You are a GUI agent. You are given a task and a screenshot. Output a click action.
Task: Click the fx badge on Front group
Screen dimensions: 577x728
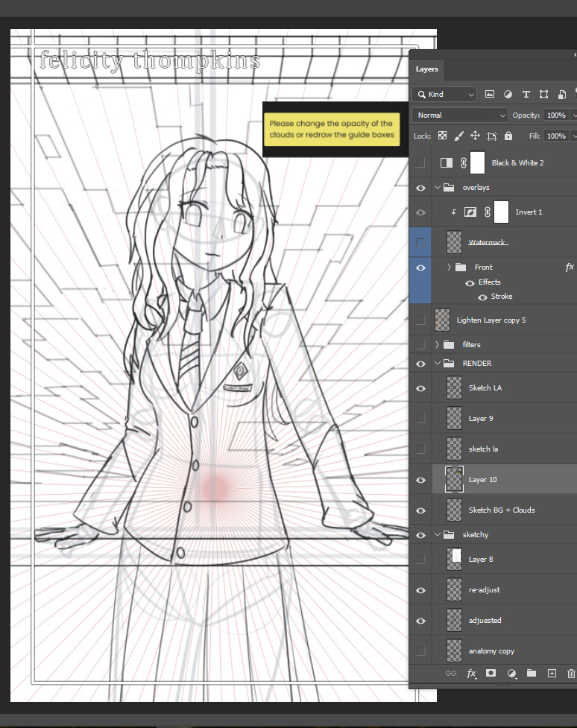[x=570, y=267]
